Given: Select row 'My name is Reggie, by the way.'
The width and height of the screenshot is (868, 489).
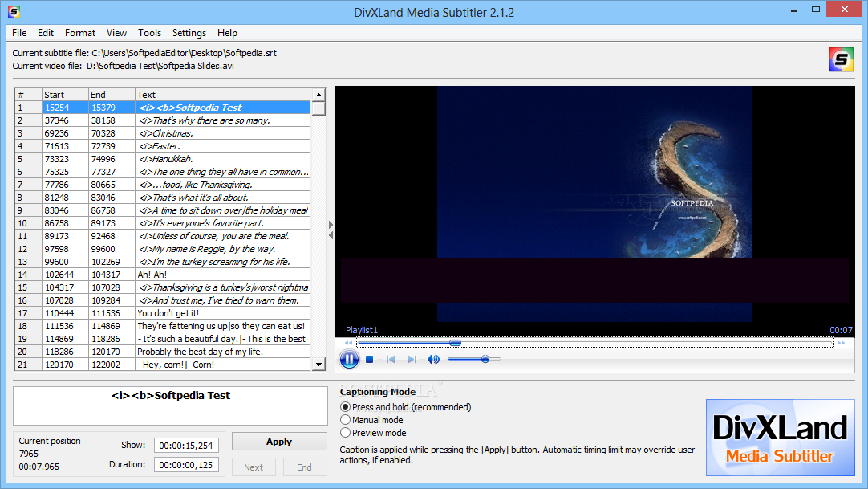Looking at the screenshot, I should tap(163, 249).
